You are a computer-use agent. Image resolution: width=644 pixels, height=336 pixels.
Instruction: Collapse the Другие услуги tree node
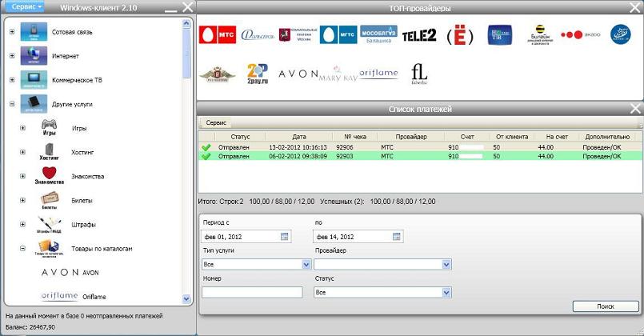click(x=12, y=104)
